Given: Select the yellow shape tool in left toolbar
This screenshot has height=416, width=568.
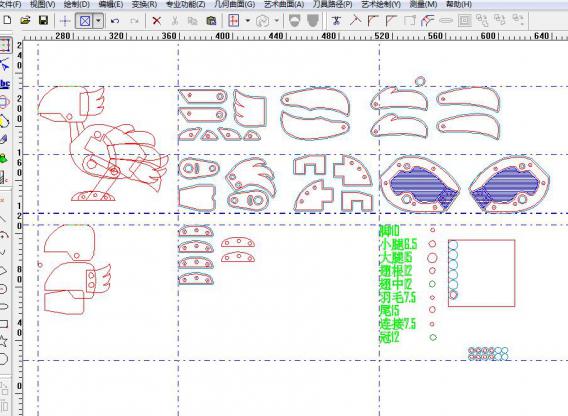Looking at the screenshot, I should pyautogui.click(x=4, y=121).
